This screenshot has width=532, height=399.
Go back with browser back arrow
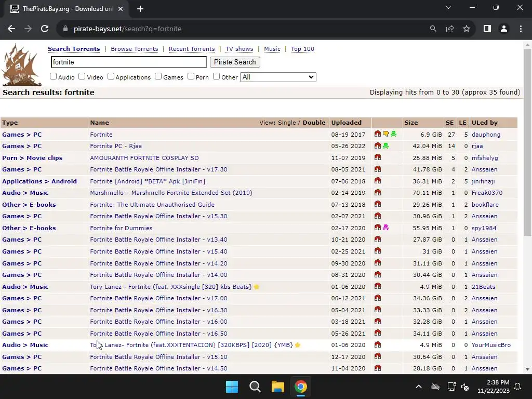coord(11,29)
